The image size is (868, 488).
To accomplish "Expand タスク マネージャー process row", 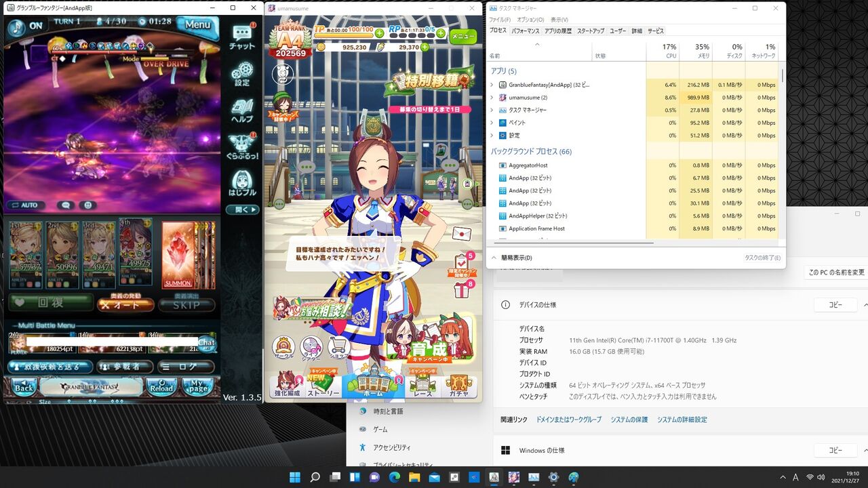I will click(492, 110).
